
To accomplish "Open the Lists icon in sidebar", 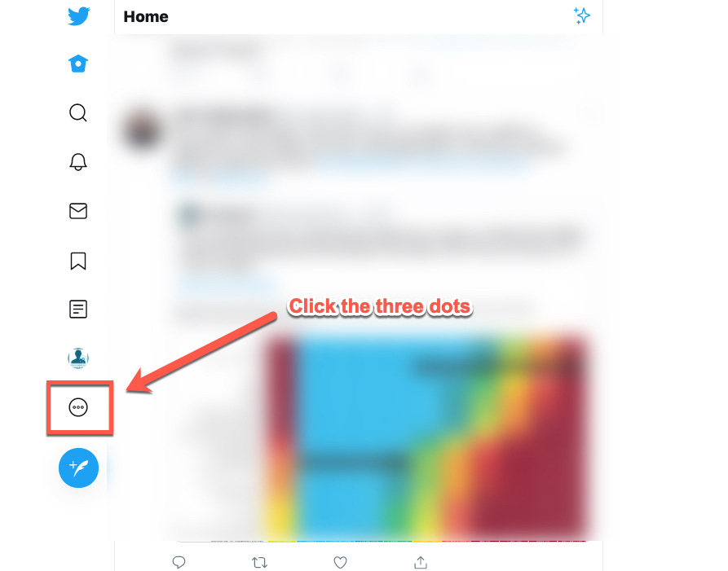I will click(78, 309).
